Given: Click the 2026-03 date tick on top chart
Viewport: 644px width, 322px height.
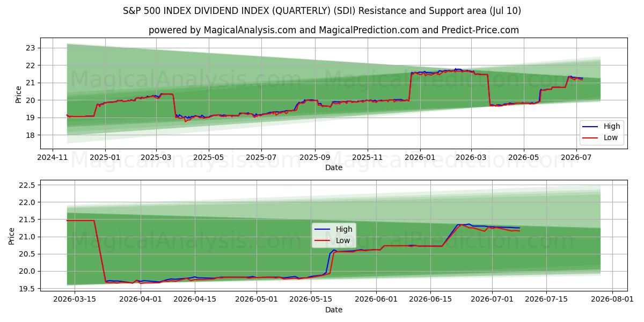Looking at the screenshot, I should tap(471, 158).
